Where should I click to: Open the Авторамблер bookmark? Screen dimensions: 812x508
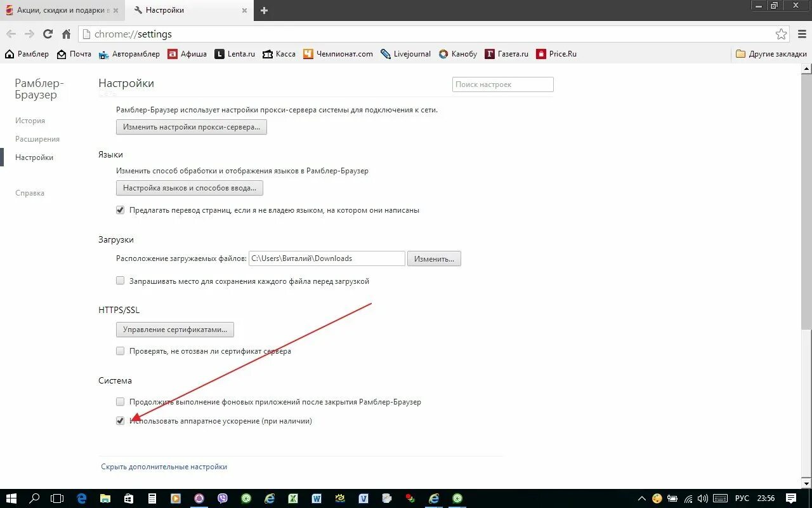129,54
